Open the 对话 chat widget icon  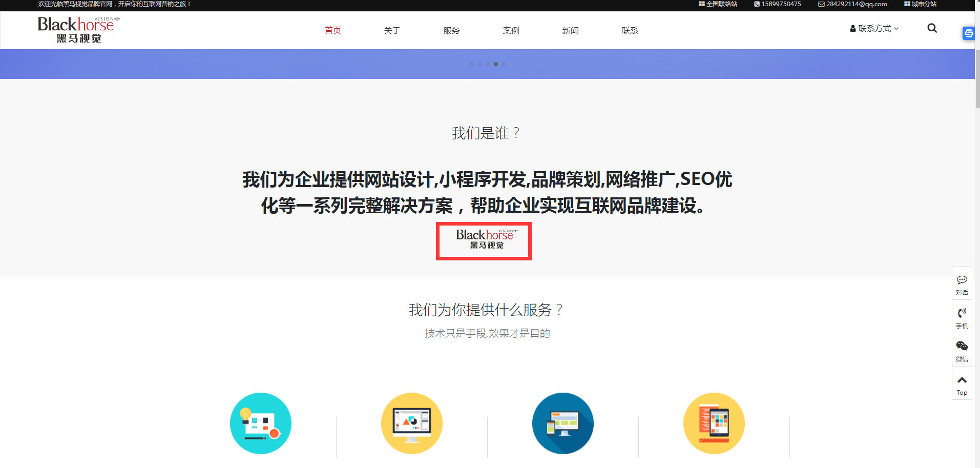click(962, 283)
